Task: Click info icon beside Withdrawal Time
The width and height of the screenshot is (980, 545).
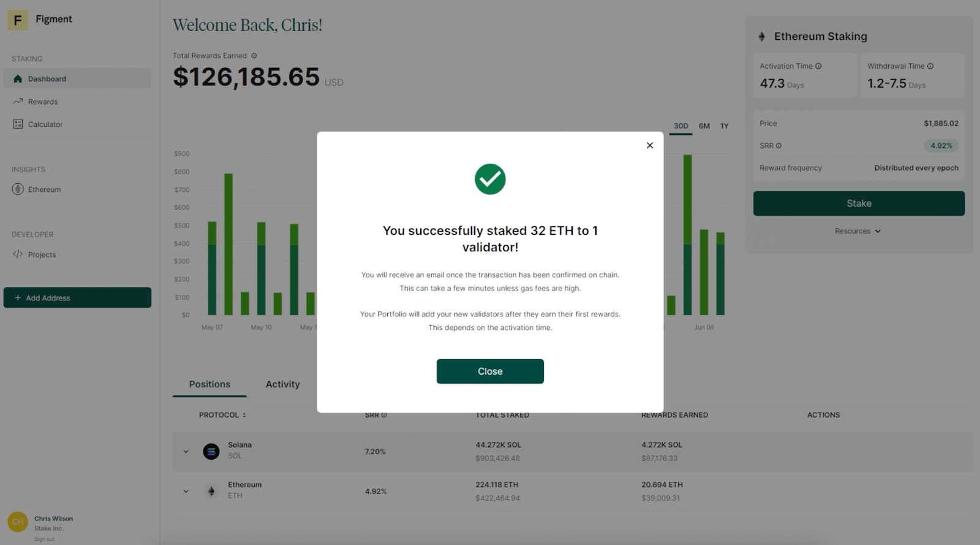Action: (930, 66)
